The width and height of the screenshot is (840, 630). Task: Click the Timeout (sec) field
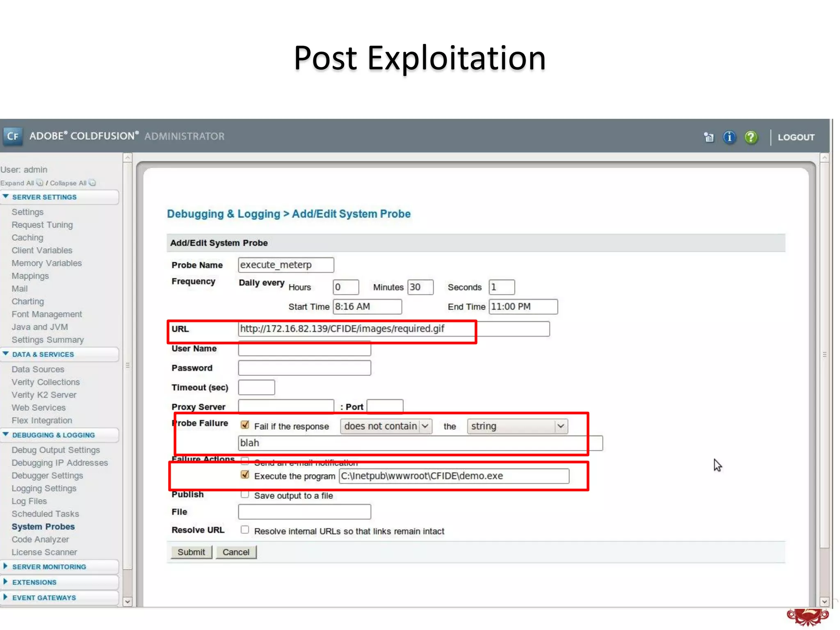256,388
